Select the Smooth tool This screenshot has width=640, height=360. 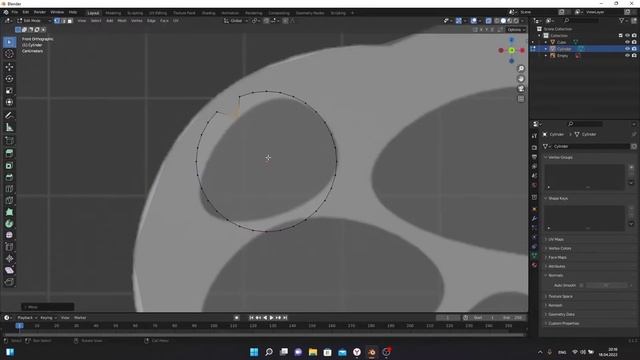point(9,235)
